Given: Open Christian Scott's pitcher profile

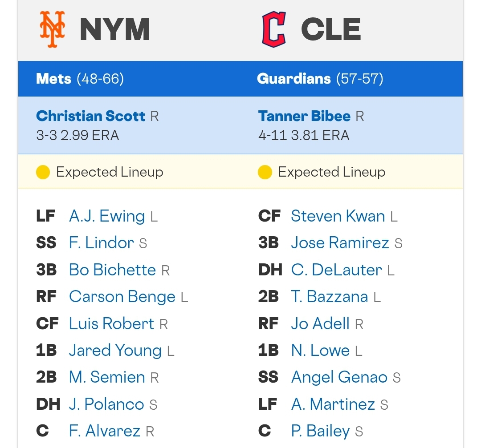Looking at the screenshot, I should 90,116.
